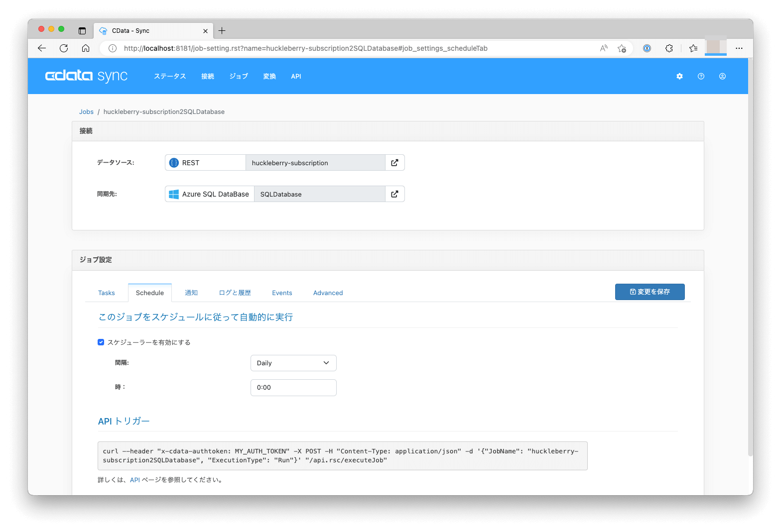781x532 pixels.
Task: Open the browser profile avatar
Action: pos(716,47)
